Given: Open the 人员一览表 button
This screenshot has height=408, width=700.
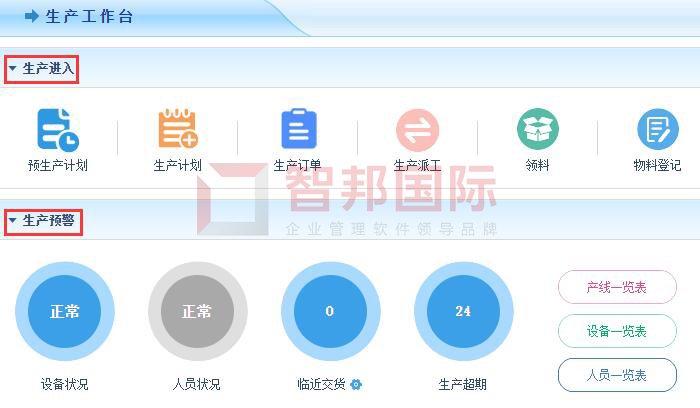Looking at the screenshot, I should [x=616, y=375].
